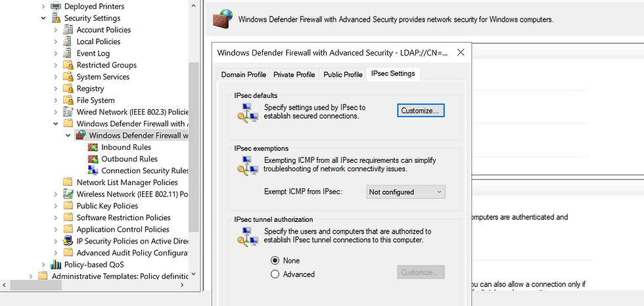Select the IPsec Settings tab
The height and width of the screenshot is (306, 644).
point(393,74)
